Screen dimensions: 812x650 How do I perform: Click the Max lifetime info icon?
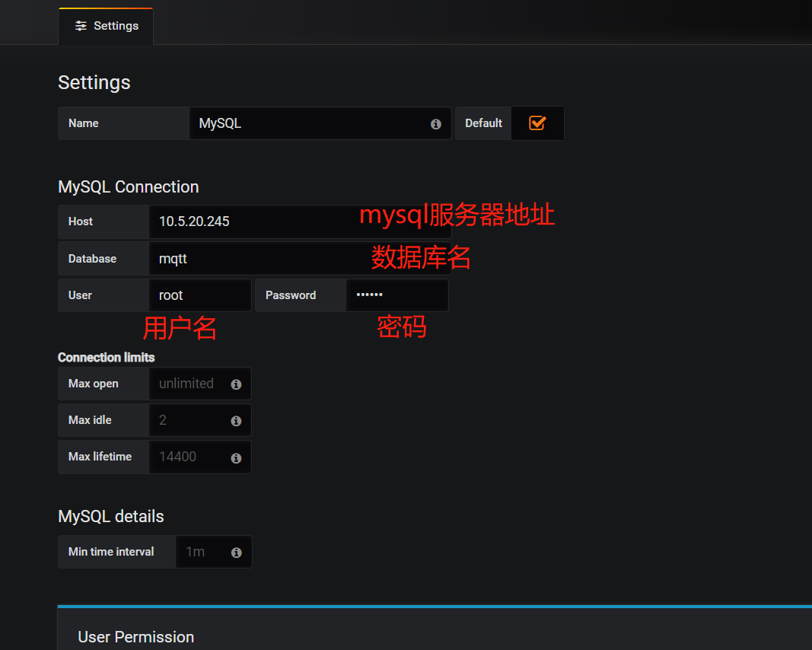pos(236,457)
